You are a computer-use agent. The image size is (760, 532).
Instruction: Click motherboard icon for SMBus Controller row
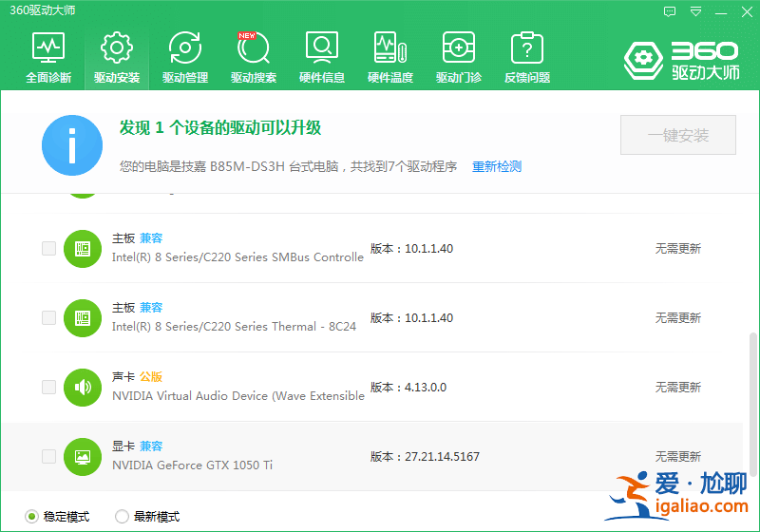tap(83, 249)
